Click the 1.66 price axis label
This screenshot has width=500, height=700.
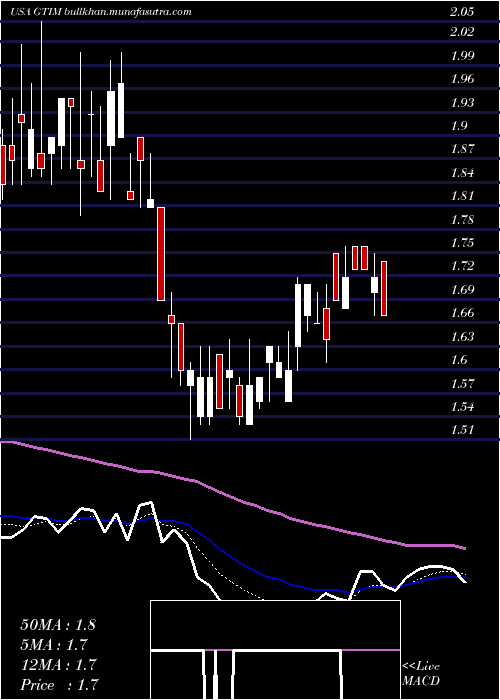(462, 313)
